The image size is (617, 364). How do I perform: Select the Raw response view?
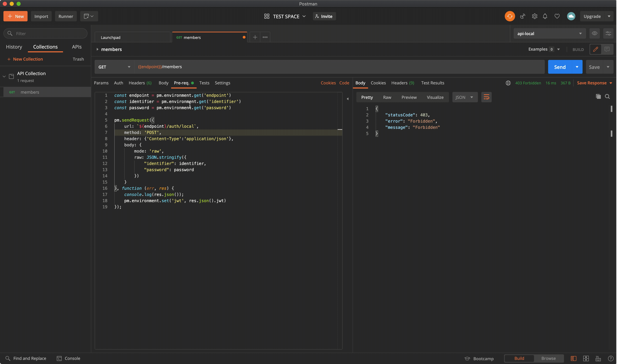[387, 97]
